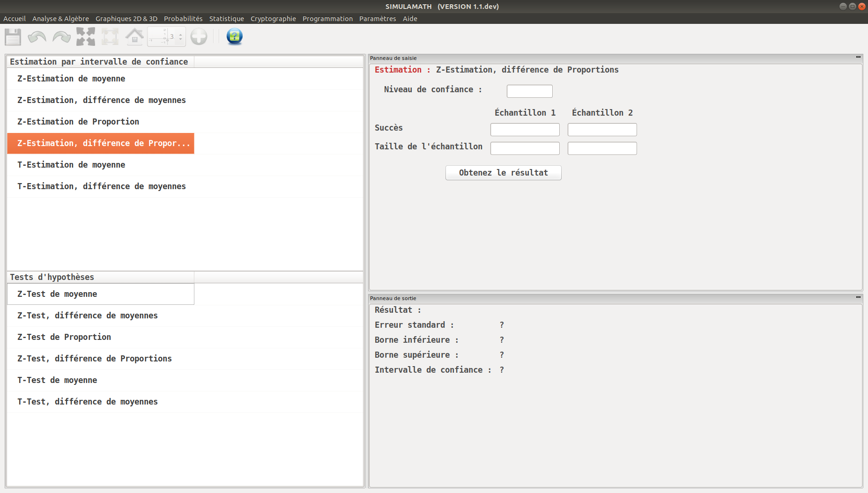This screenshot has width=868, height=493.
Task: Open the Aide menu
Action: [410, 19]
